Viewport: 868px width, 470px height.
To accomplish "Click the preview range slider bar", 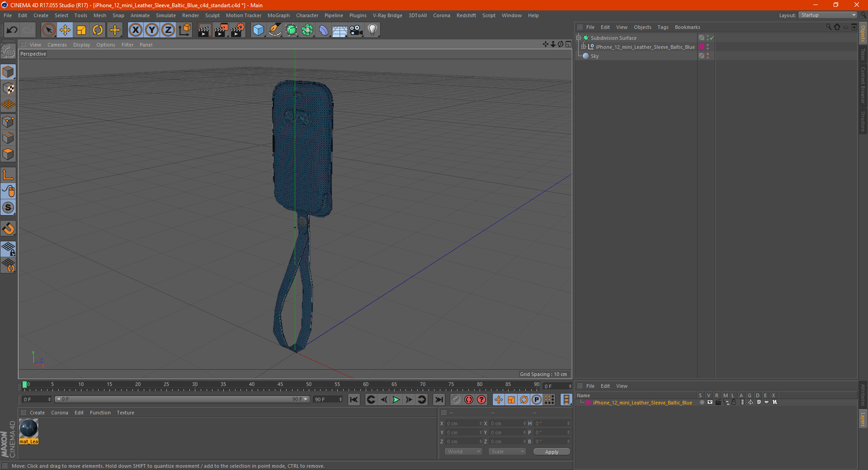I will coord(182,399).
